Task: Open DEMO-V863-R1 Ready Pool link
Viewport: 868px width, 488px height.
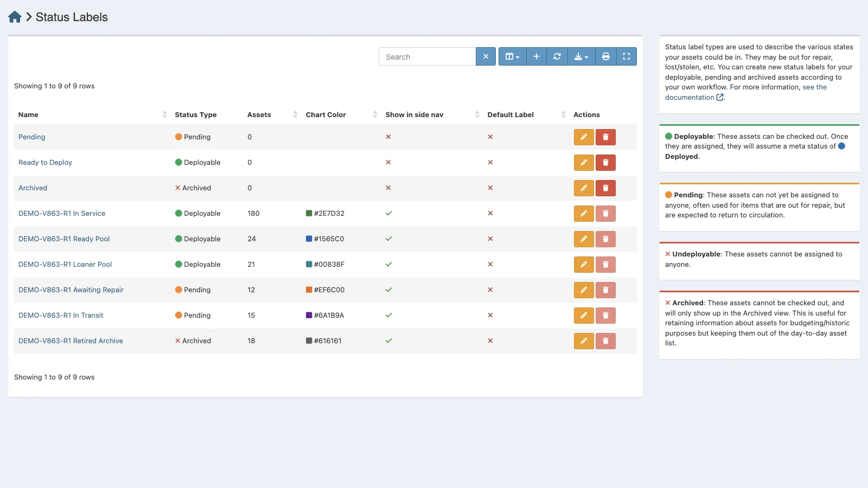Action: (64, 239)
